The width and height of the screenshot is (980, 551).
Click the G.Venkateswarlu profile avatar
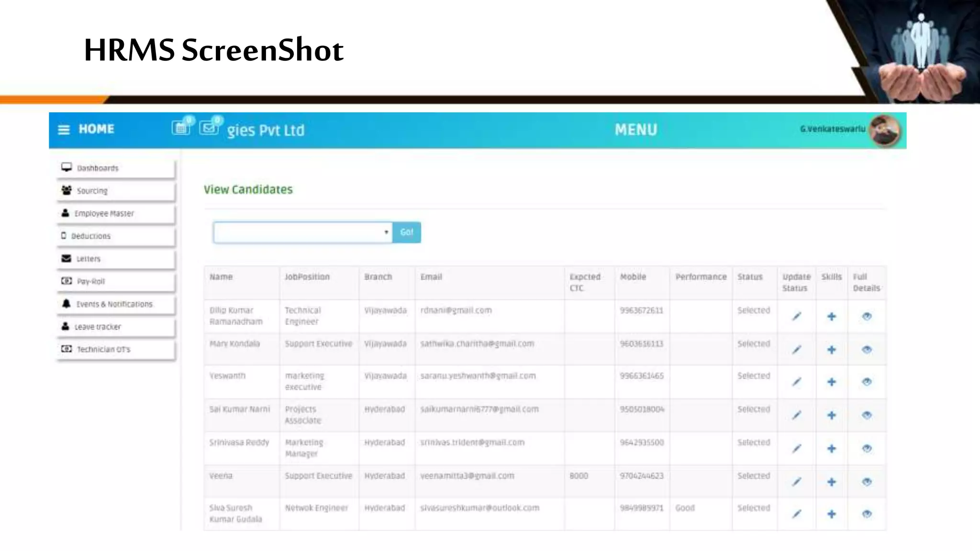click(884, 130)
